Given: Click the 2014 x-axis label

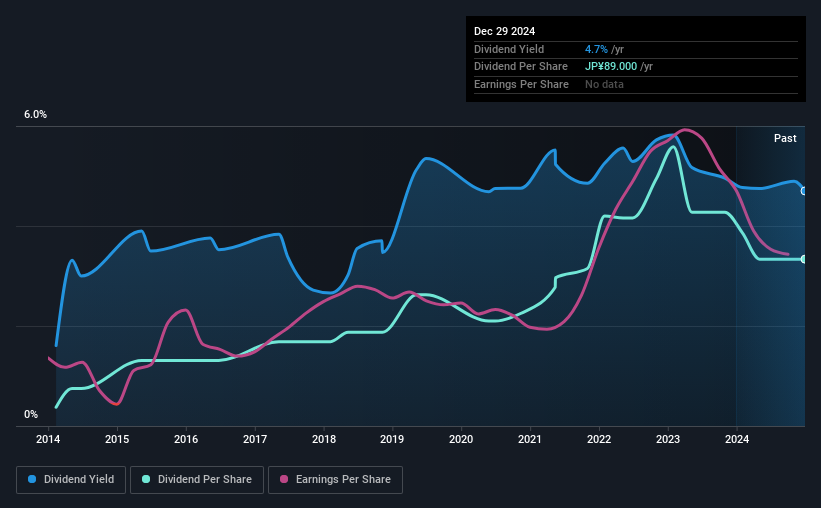Looking at the screenshot, I should pyautogui.click(x=48, y=439).
